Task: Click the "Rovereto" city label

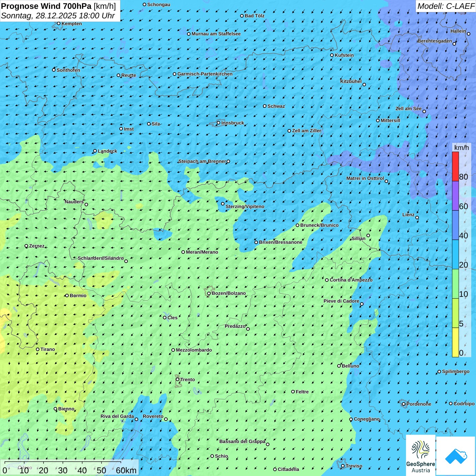Action: (153, 416)
